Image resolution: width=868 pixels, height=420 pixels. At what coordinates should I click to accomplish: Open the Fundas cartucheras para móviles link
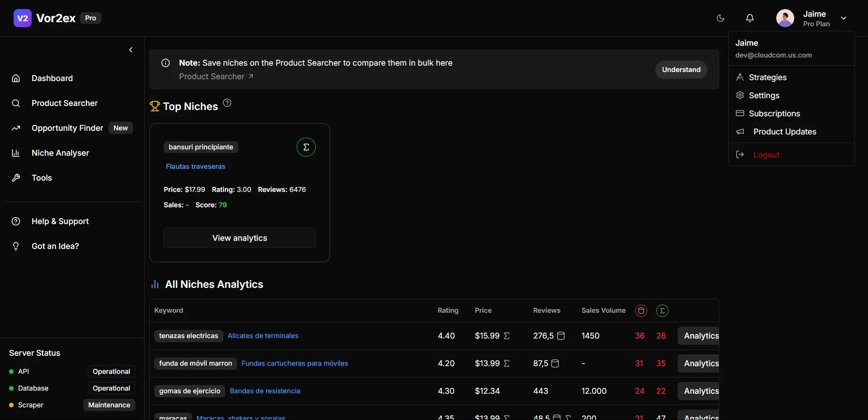295,363
